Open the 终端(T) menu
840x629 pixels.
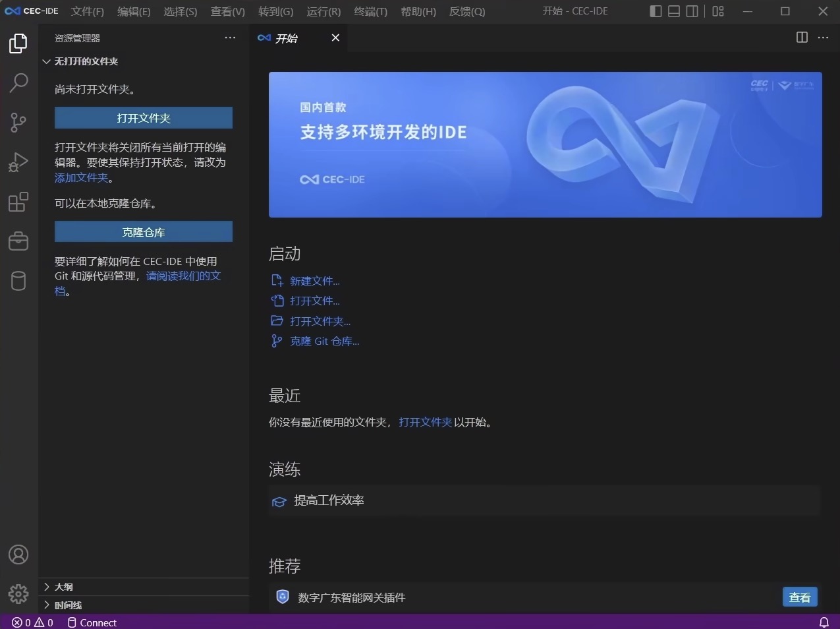pos(370,12)
